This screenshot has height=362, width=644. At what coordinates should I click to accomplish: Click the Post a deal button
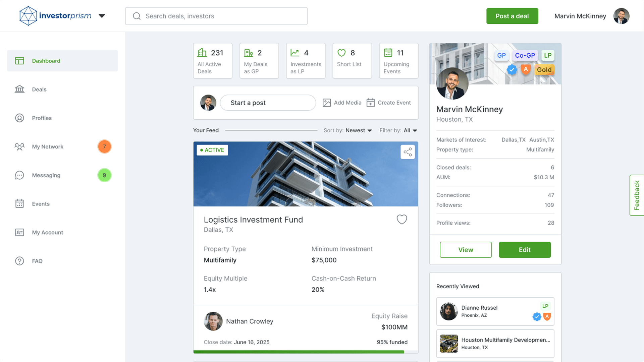512,16
